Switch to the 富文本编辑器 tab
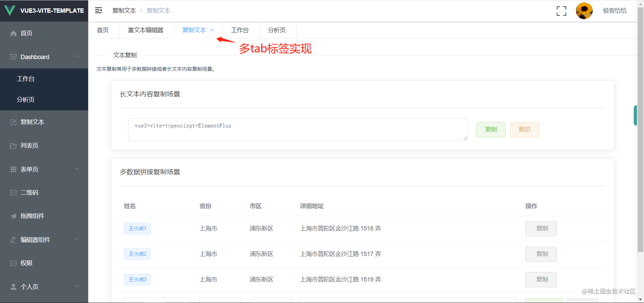This screenshot has height=303, width=644. coord(146,30)
